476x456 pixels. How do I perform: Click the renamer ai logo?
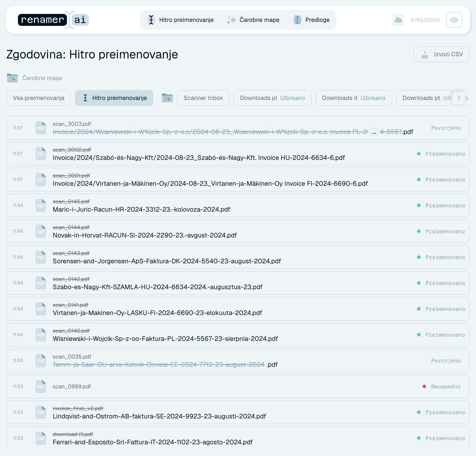(x=53, y=20)
